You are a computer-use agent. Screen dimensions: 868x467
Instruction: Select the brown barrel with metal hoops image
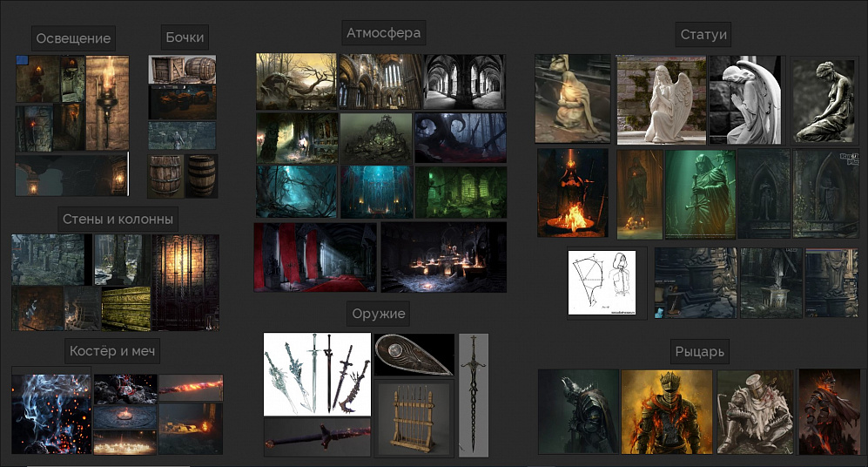click(x=165, y=176)
